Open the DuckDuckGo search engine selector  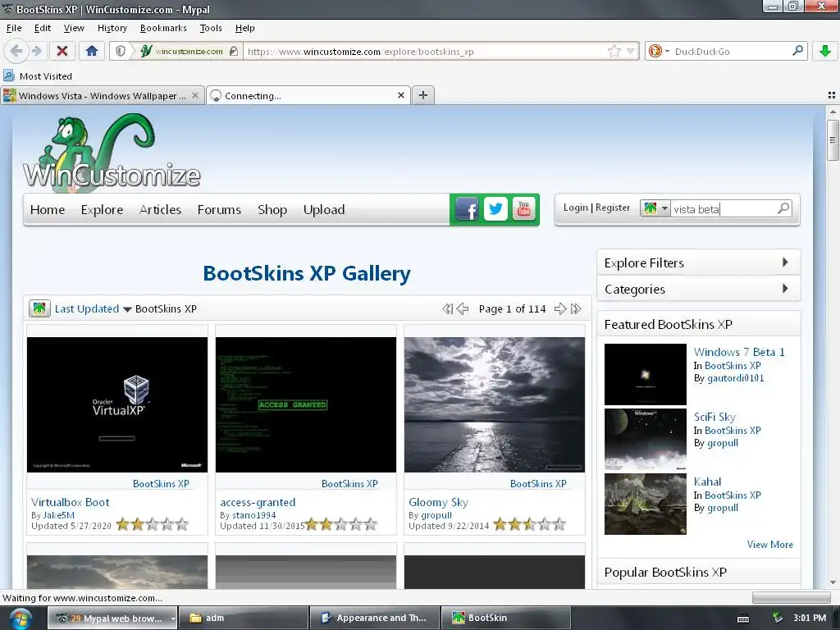(659, 51)
